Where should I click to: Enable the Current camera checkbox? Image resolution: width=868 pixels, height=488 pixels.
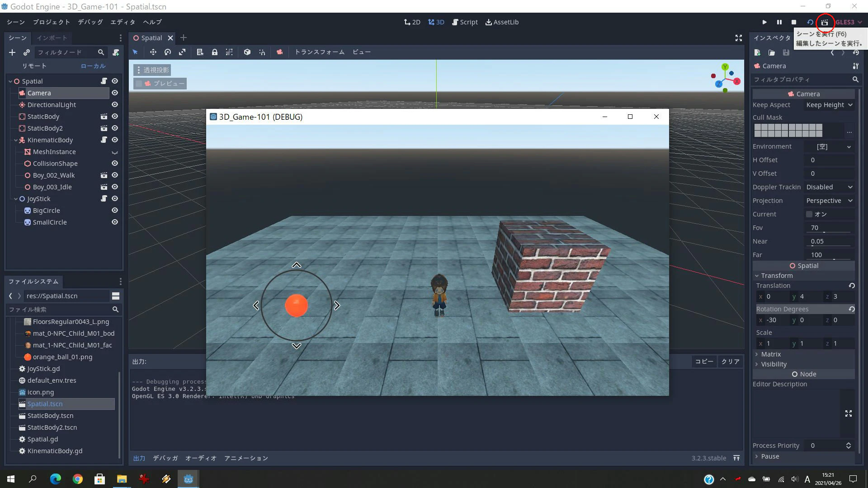[x=809, y=214]
